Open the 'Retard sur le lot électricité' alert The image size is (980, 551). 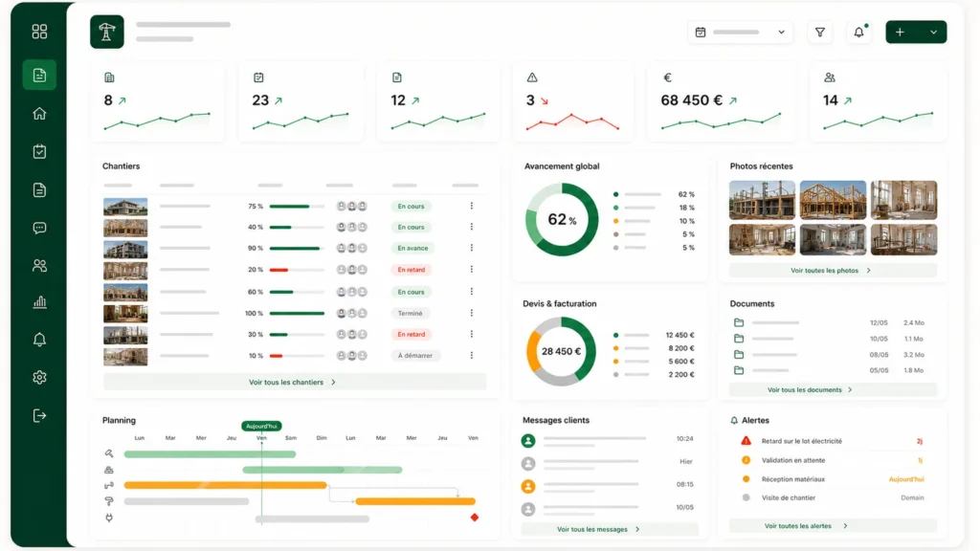coord(832,441)
